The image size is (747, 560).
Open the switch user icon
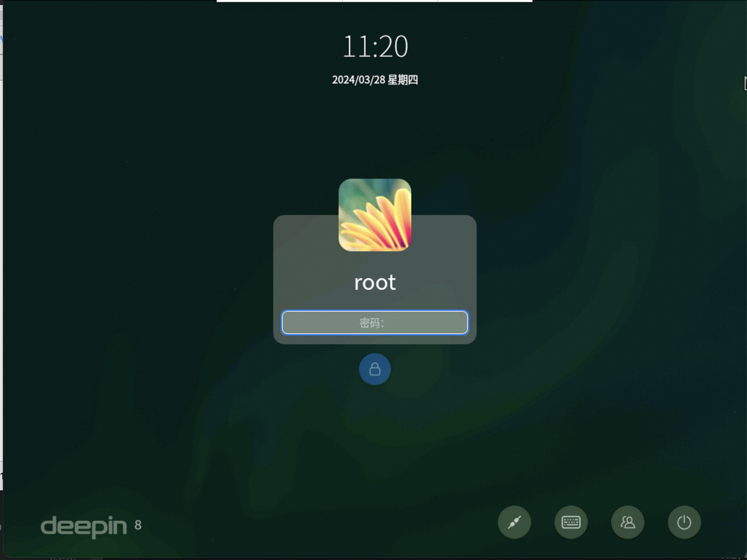[627, 522]
